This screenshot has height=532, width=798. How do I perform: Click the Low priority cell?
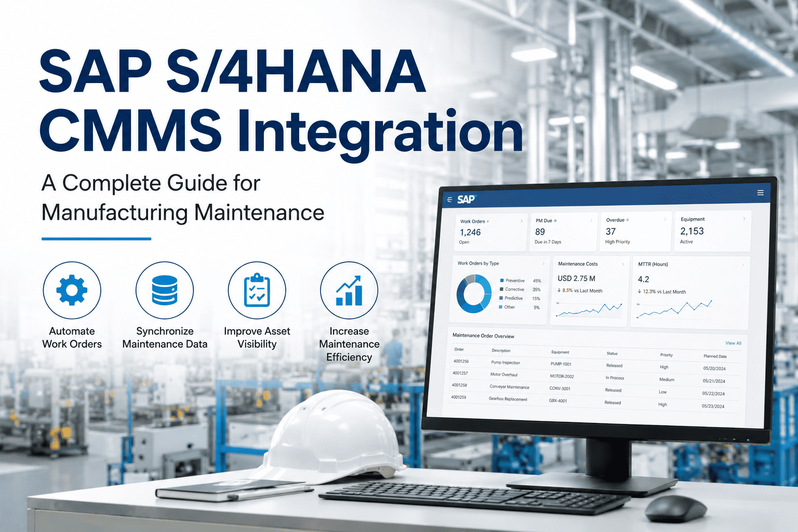point(662,392)
